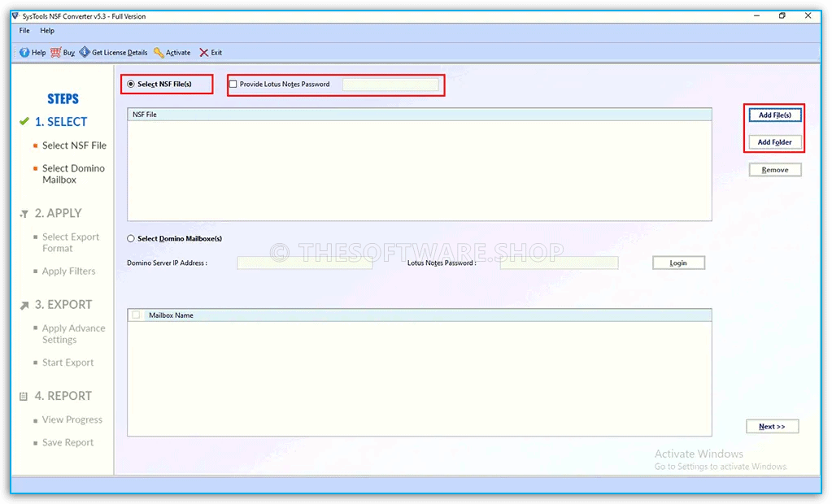Click the Add File(s) button

pos(775,115)
